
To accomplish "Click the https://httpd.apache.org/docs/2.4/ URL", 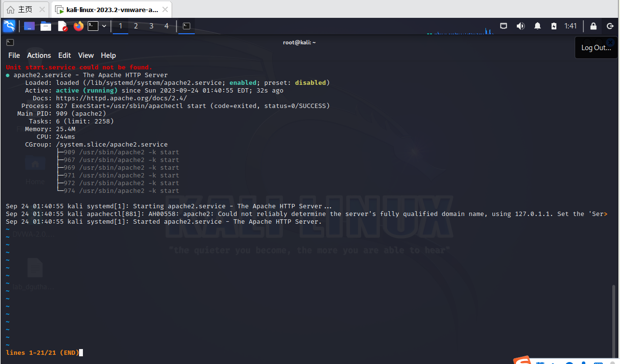I will (121, 98).
